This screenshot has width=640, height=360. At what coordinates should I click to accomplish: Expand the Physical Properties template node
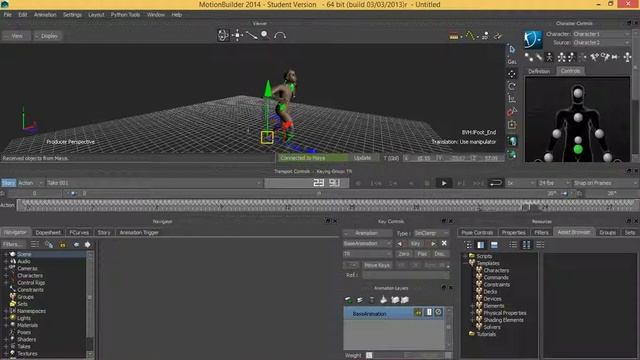coord(472,313)
